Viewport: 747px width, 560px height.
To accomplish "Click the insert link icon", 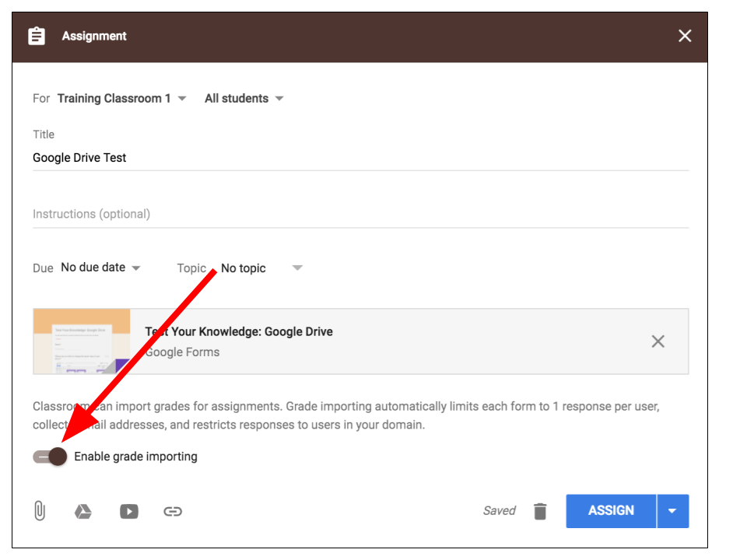I will point(173,511).
